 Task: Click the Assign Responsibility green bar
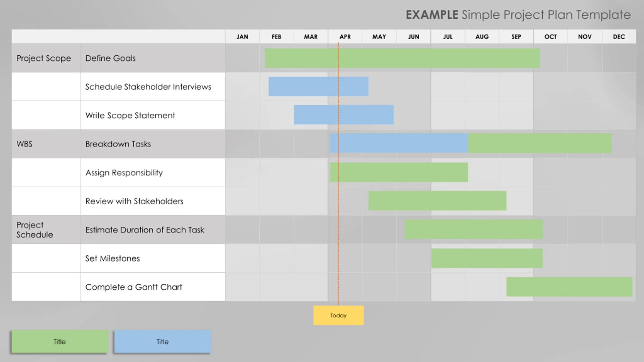coord(399,172)
